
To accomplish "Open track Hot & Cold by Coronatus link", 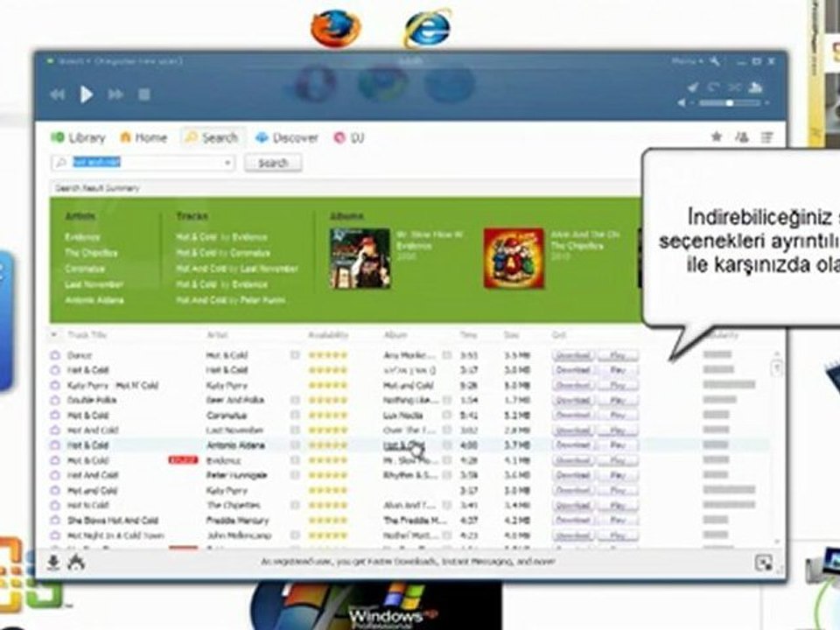I will pyautogui.click(x=223, y=252).
